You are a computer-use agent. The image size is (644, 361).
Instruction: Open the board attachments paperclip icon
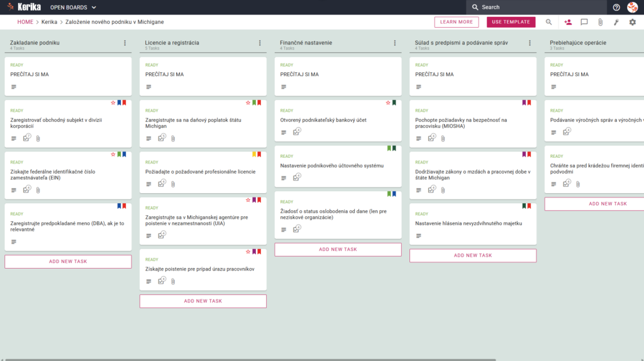[601, 22]
